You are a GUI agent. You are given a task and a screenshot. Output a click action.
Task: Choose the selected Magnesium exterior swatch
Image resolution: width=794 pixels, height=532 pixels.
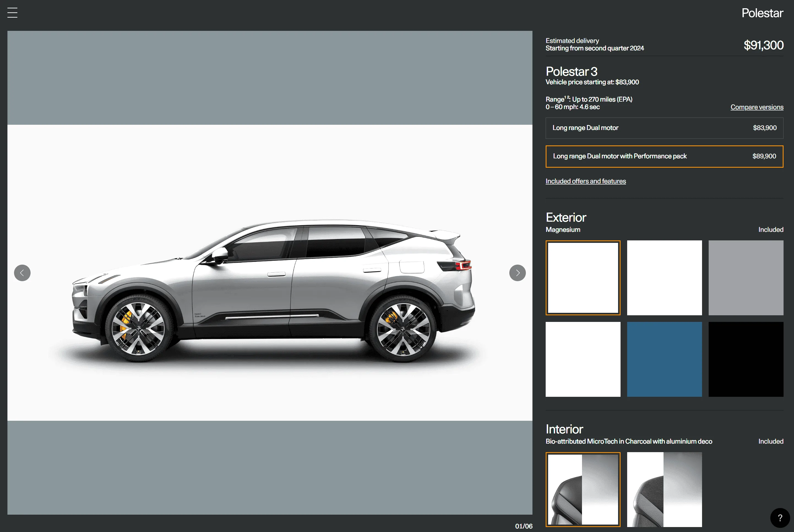click(x=583, y=278)
